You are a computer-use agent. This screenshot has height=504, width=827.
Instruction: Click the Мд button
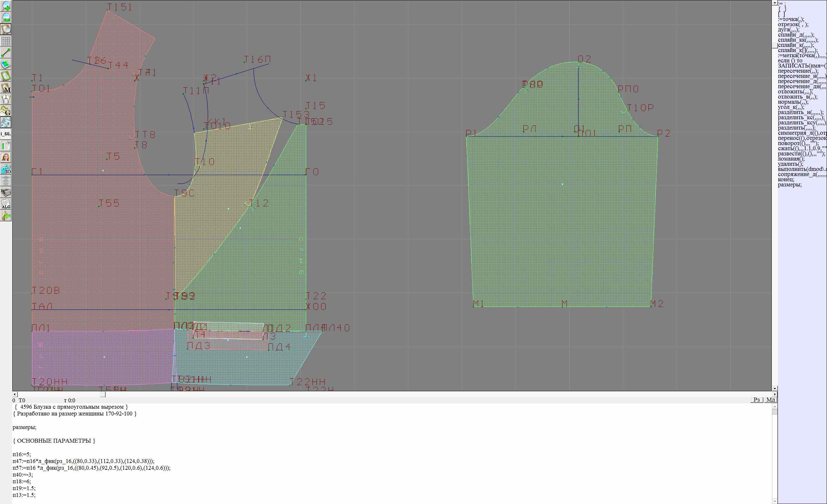[x=770, y=400]
